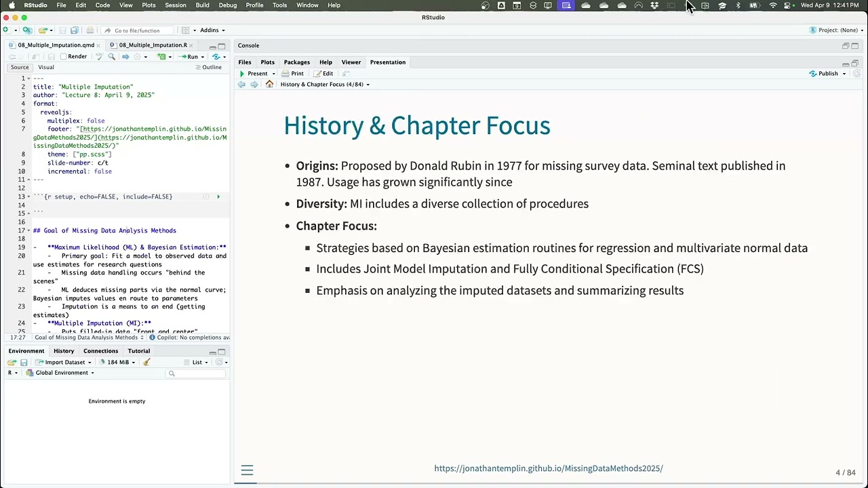Click the Go to file/function field
Viewport: 868px width, 488px height.
point(136,30)
